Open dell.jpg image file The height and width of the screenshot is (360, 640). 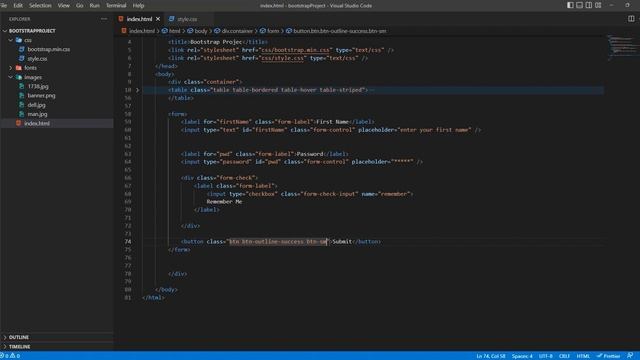coord(36,105)
